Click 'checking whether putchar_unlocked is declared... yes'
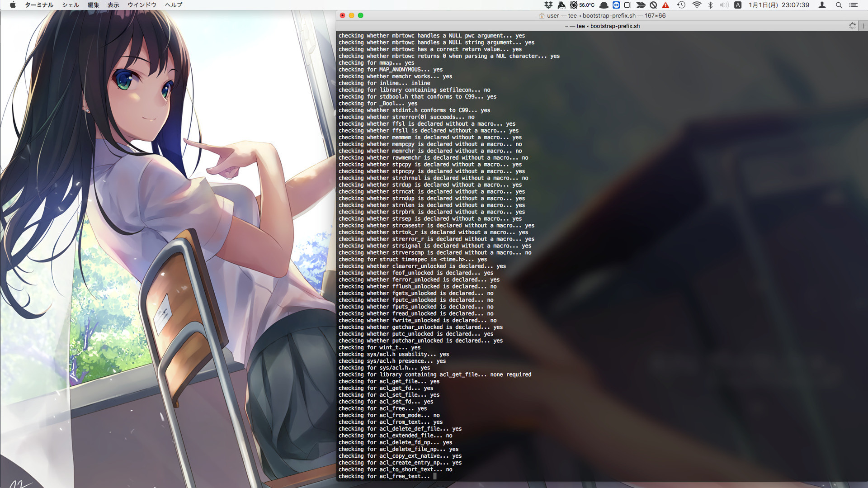The image size is (868, 488). point(420,341)
